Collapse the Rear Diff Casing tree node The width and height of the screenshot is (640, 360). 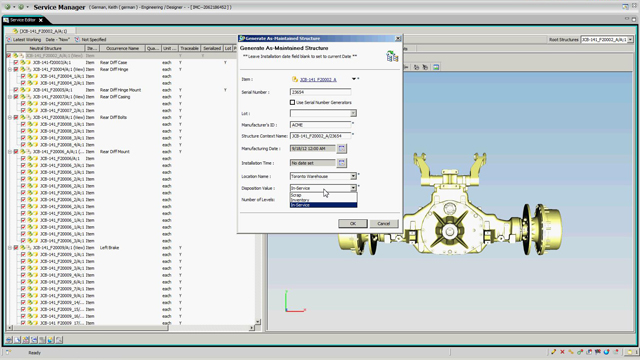pyautogui.click(x=10, y=97)
